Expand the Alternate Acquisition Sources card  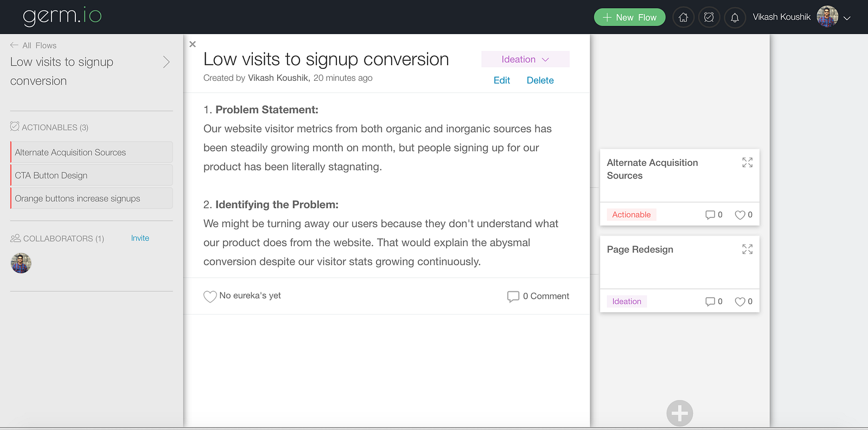[x=747, y=163]
